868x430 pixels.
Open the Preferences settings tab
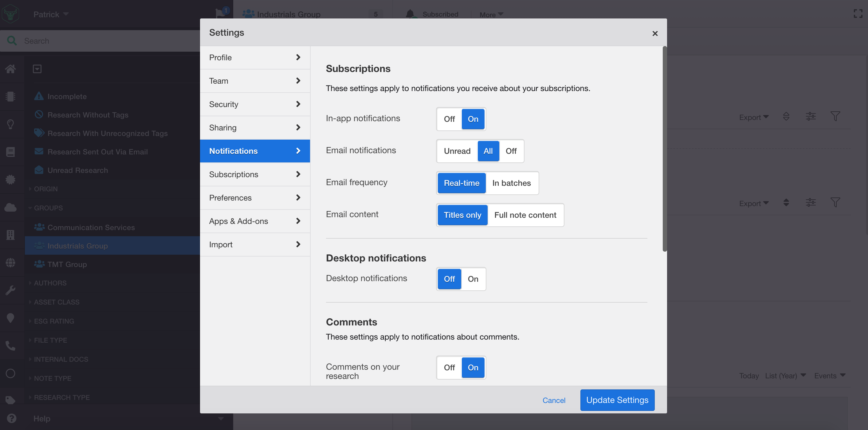click(255, 198)
